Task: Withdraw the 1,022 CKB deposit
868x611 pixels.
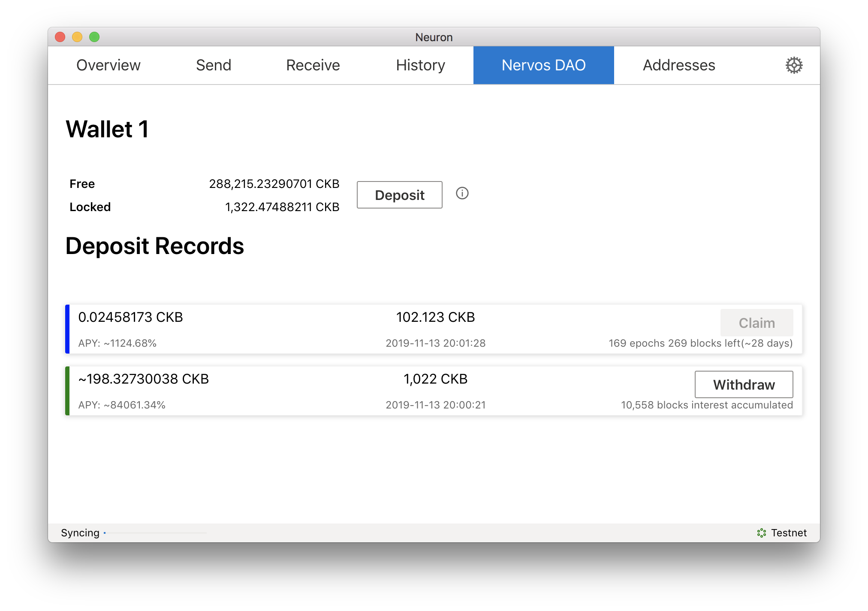Action: click(x=744, y=384)
